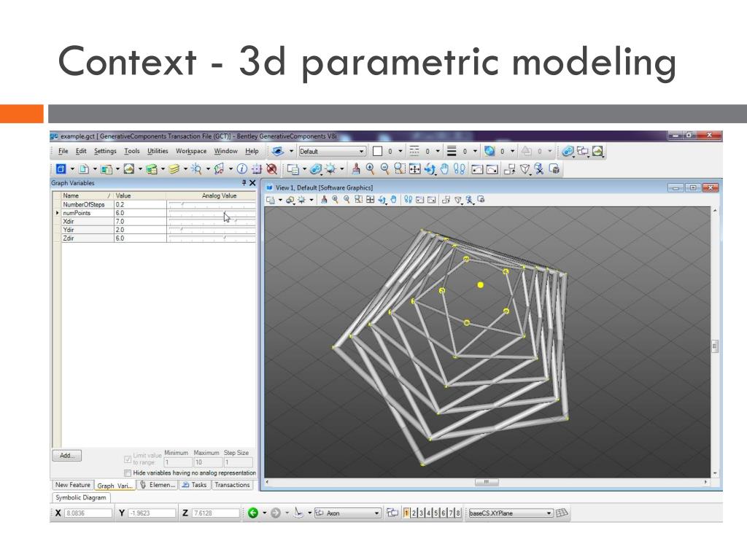The width and height of the screenshot is (747, 560).
Task: Toggle view number 5 button
Action: [x=436, y=513]
